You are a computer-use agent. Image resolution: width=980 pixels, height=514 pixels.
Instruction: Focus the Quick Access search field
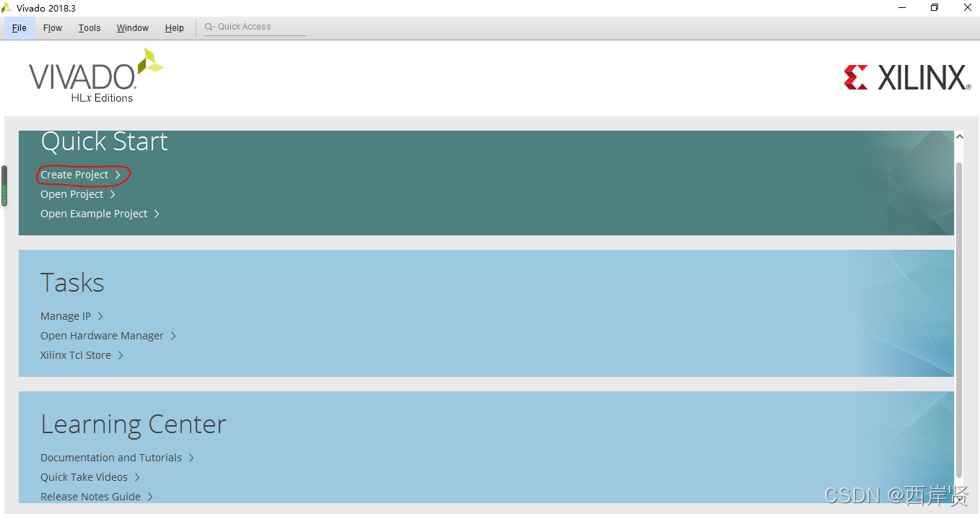coord(255,27)
